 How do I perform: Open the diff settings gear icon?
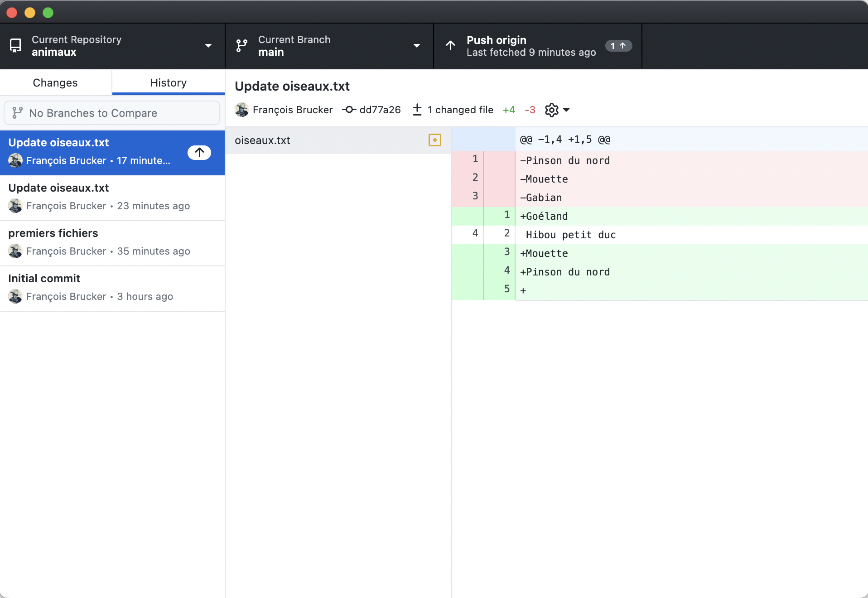click(551, 110)
